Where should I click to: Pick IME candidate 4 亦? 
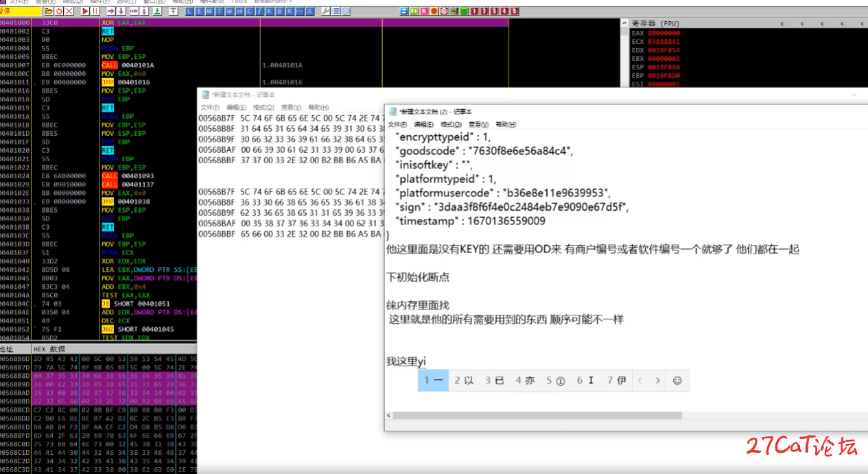525,380
